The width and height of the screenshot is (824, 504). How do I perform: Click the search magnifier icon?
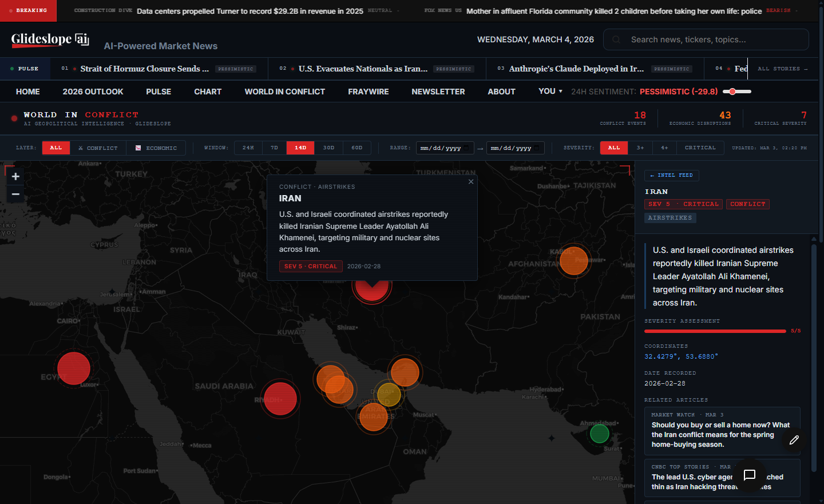[616, 39]
